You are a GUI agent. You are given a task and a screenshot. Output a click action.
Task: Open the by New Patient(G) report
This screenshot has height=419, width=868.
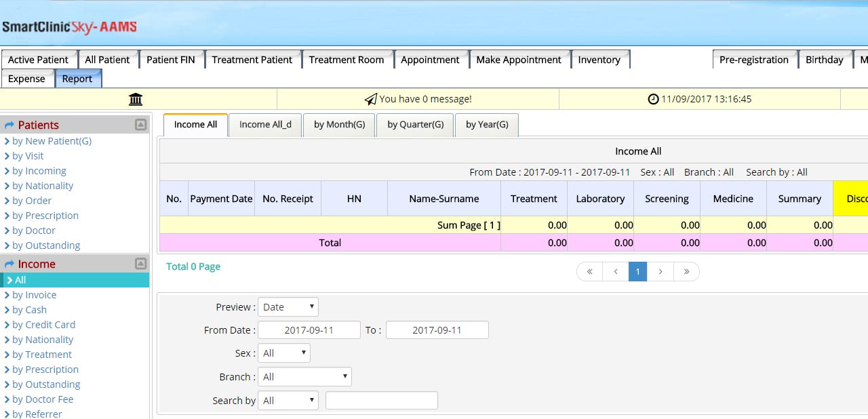52,141
